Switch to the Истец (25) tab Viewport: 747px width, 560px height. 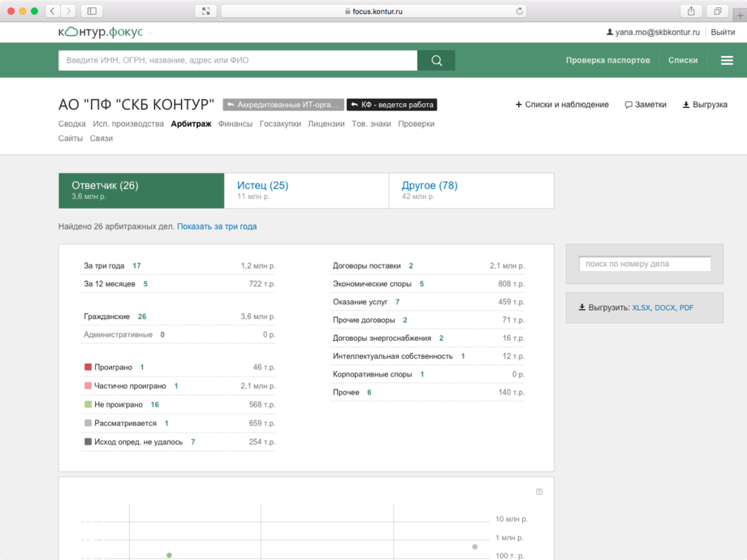(x=262, y=186)
